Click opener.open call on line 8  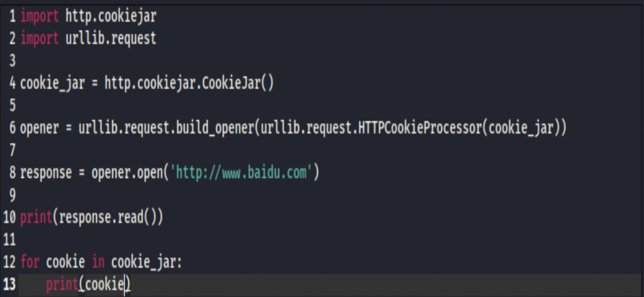coord(127,173)
